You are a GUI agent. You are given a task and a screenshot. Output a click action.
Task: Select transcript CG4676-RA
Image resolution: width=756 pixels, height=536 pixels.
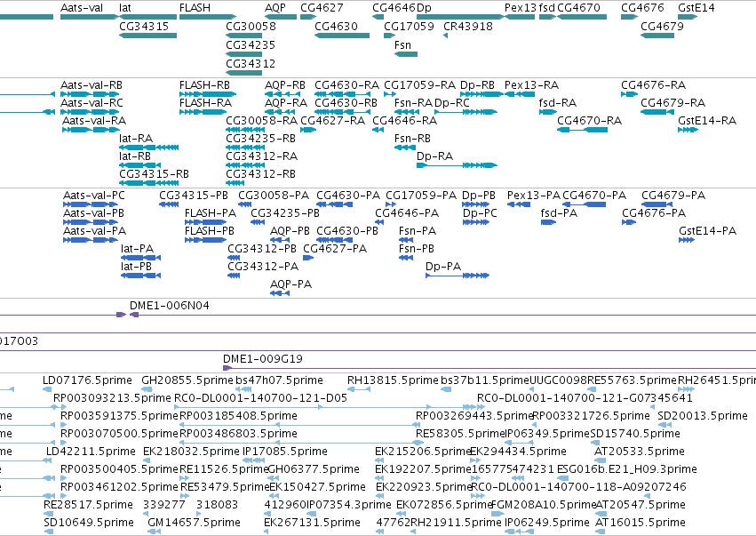point(653,85)
